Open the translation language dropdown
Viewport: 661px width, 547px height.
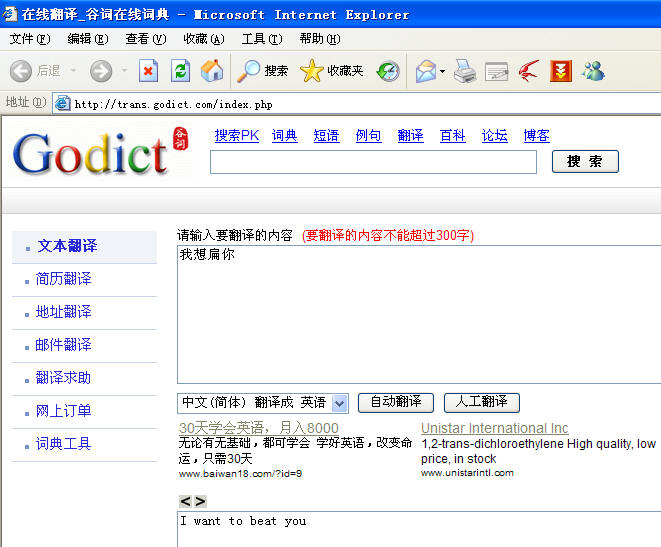click(x=339, y=403)
